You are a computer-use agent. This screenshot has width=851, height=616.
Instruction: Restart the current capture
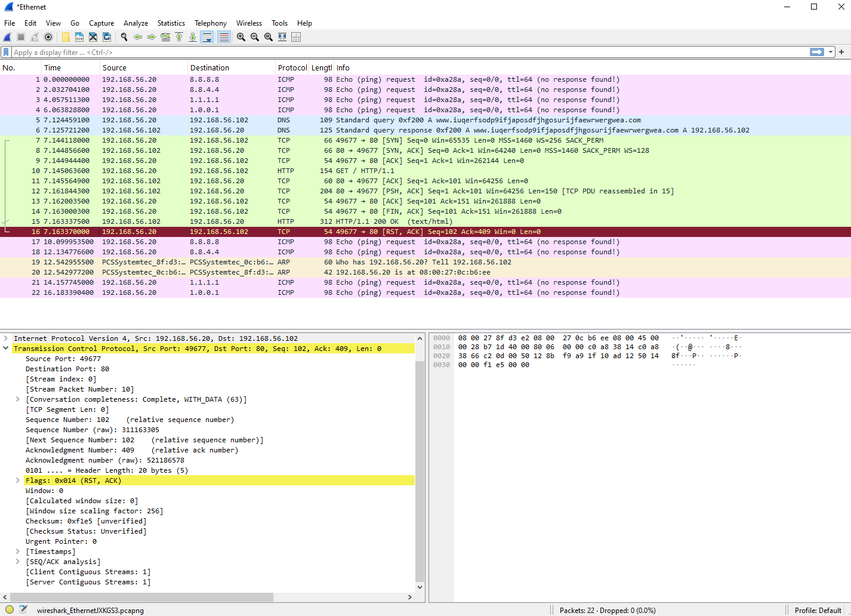35,37
